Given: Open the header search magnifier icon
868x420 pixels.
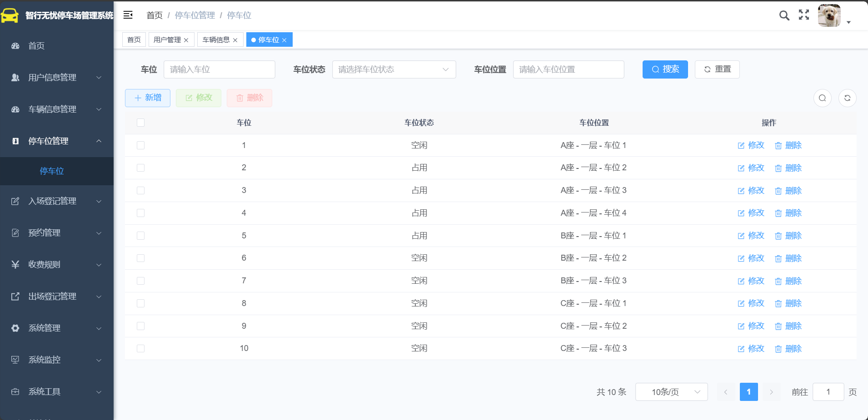Looking at the screenshot, I should click(x=784, y=15).
